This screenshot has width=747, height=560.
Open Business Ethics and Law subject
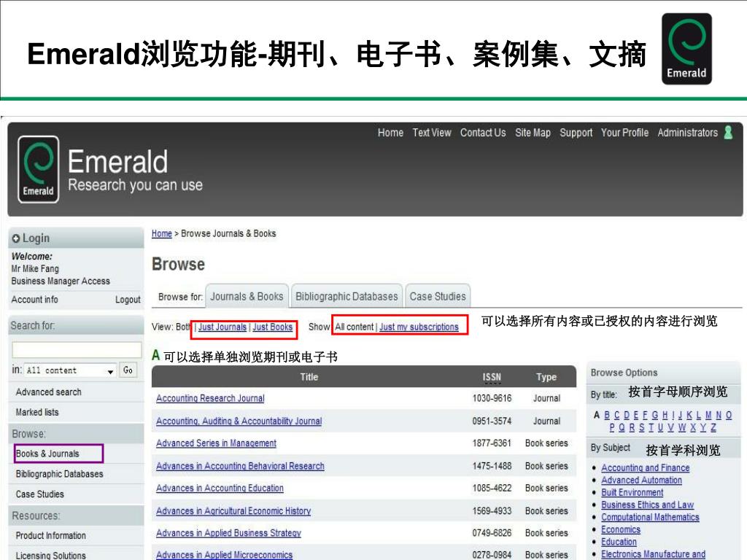pyautogui.click(x=648, y=505)
